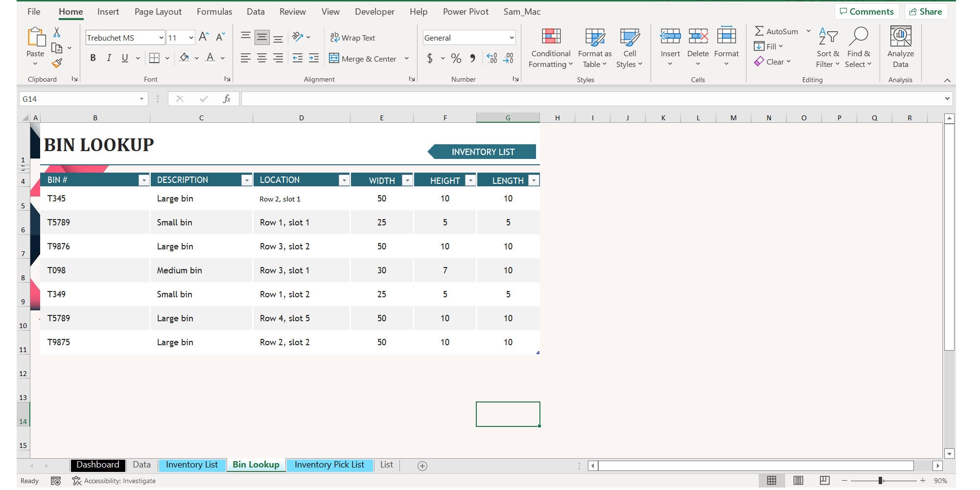Toggle bold formatting
This screenshot has height=490, width=980.
click(x=93, y=58)
